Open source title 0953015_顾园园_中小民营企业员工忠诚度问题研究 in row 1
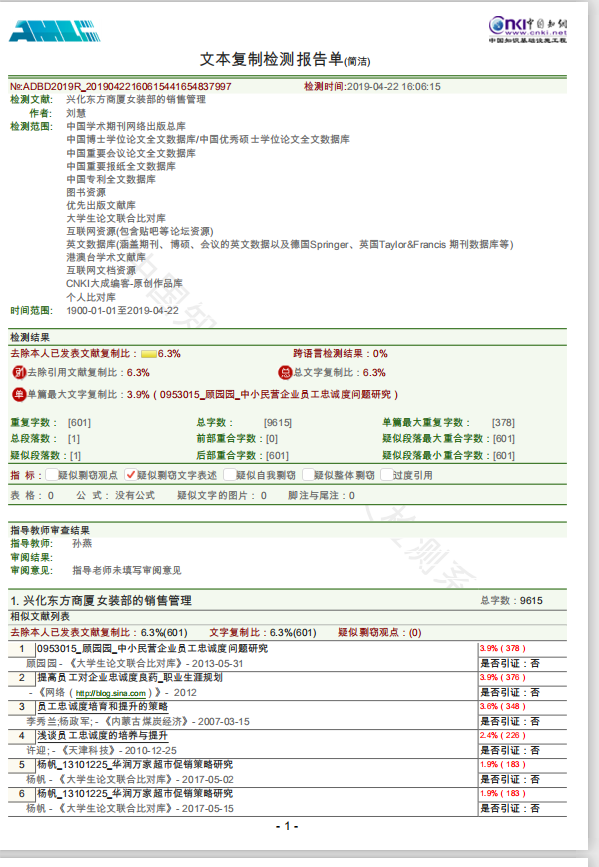599x867 pixels. 153,648
